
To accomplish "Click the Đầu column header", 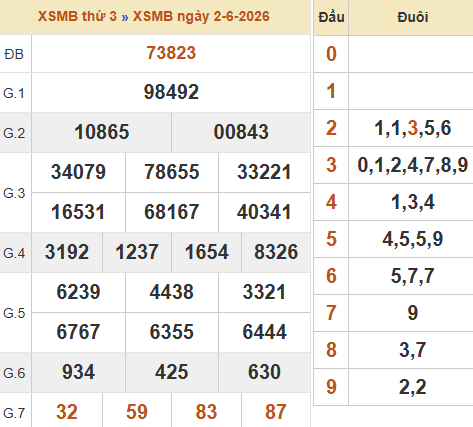I will [331, 17].
